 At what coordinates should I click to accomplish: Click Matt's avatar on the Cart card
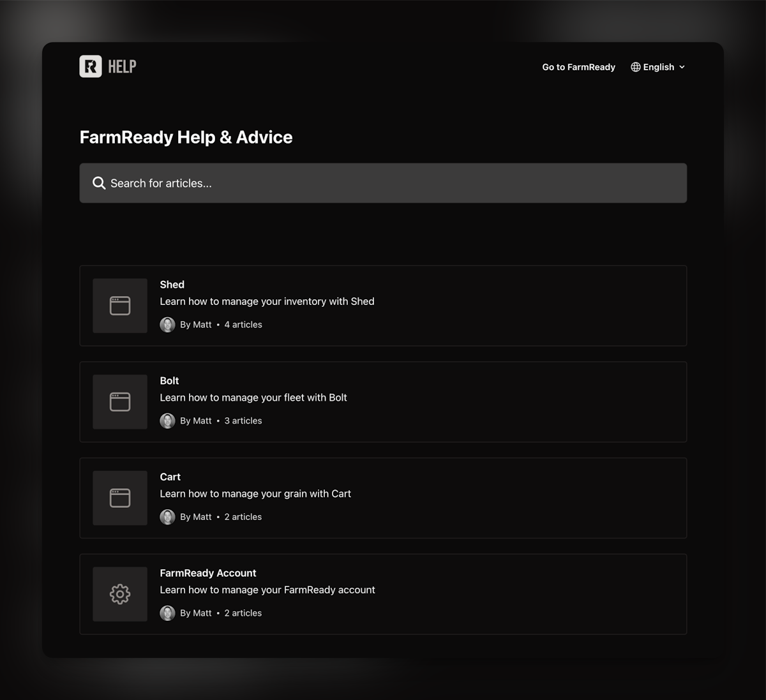click(167, 517)
